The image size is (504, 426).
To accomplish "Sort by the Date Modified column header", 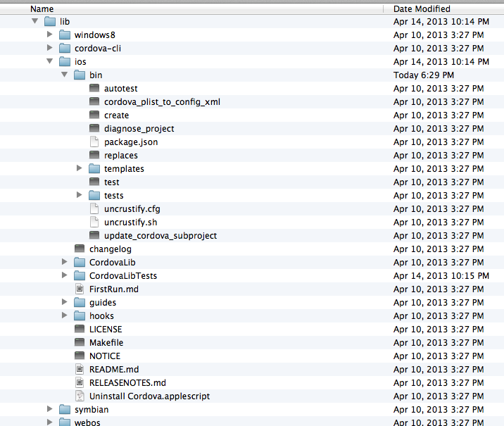I will pos(422,8).
